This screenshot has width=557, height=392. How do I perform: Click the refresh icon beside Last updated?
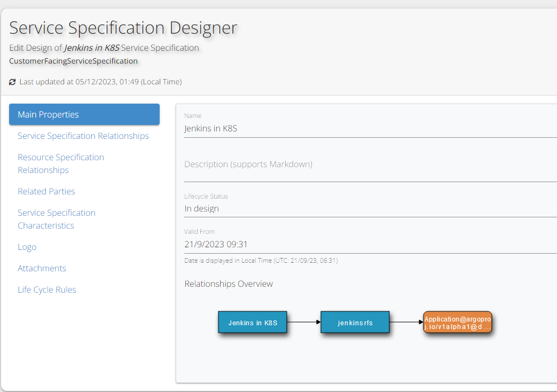click(12, 82)
